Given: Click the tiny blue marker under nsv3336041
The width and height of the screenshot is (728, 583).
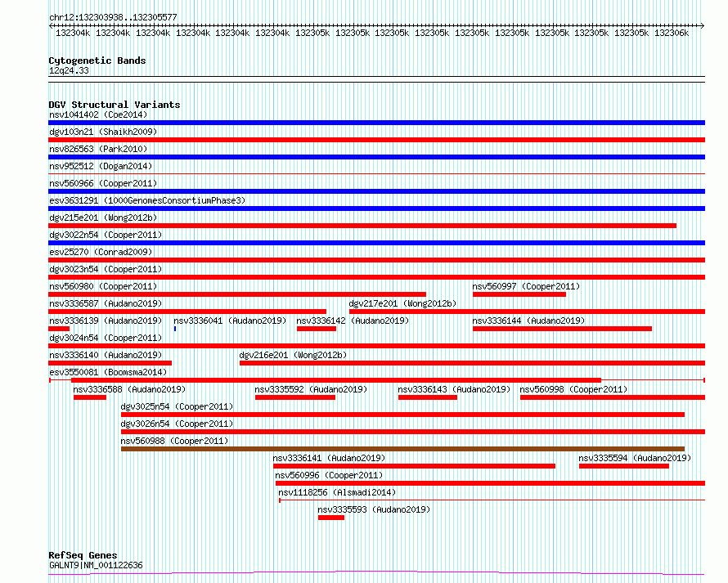Looking at the screenshot, I should pyautogui.click(x=175, y=329).
